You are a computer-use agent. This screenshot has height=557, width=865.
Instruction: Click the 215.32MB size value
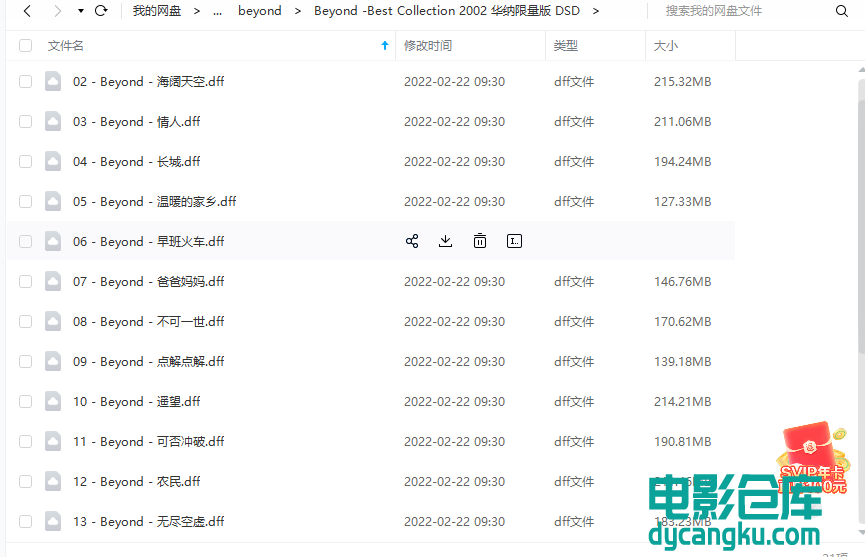(682, 82)
